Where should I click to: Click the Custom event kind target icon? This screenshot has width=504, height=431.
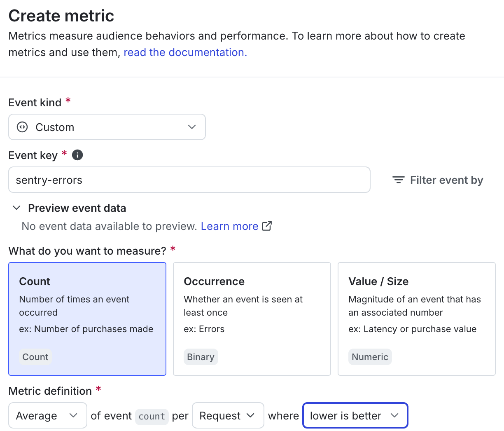[x=22, y=127]
